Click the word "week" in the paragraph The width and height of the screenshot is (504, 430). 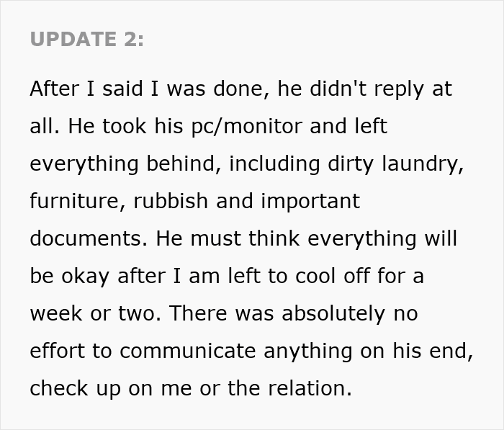coord(54,313)
